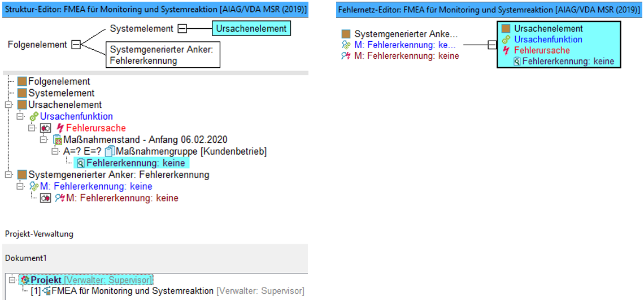Screen dimensions: 644x305
Task: Select the Ursachenelement box in structure diagram
Action: click(251, 29)
